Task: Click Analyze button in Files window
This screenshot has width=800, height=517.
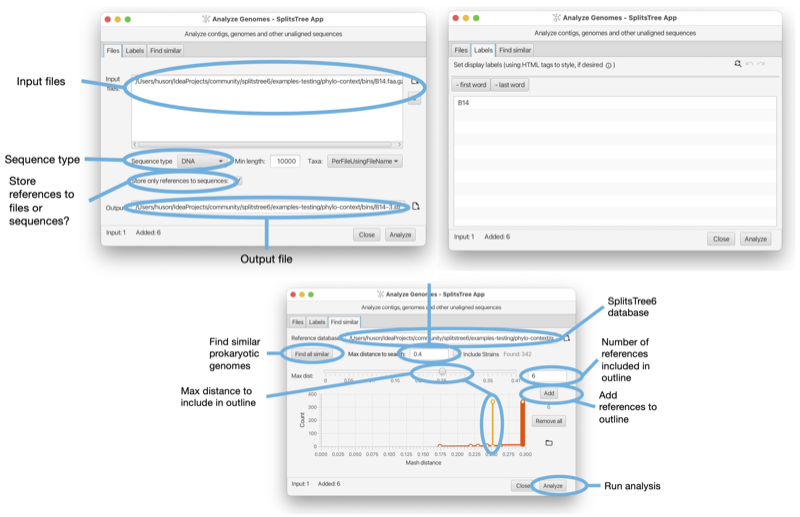Action: [400, 235]
